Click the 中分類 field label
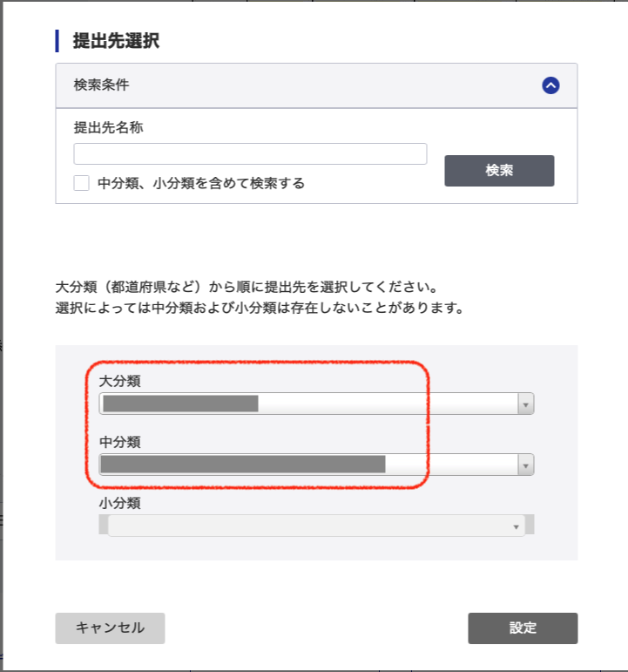This screenshot has height=672, width=628. pos(119,442)
